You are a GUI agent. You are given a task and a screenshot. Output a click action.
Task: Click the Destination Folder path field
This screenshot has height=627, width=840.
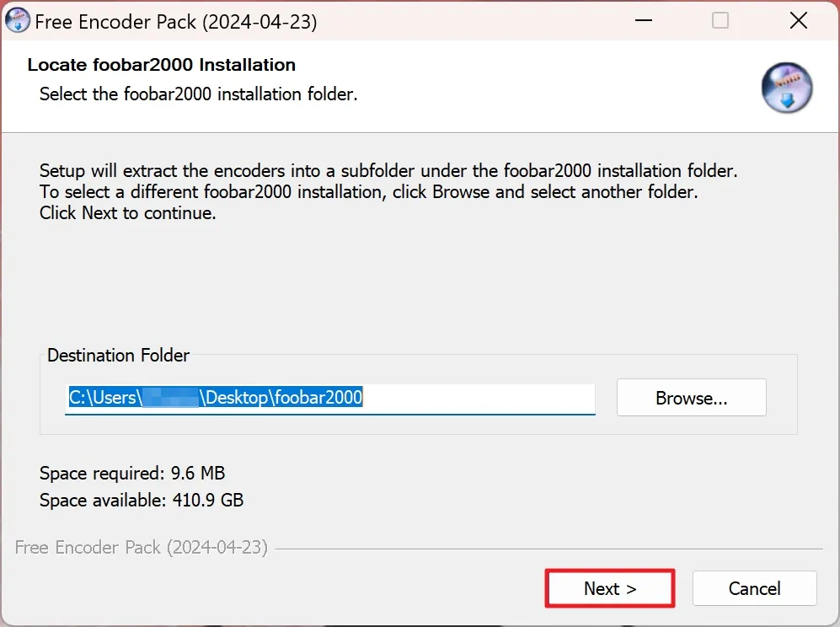pos(330,398)
